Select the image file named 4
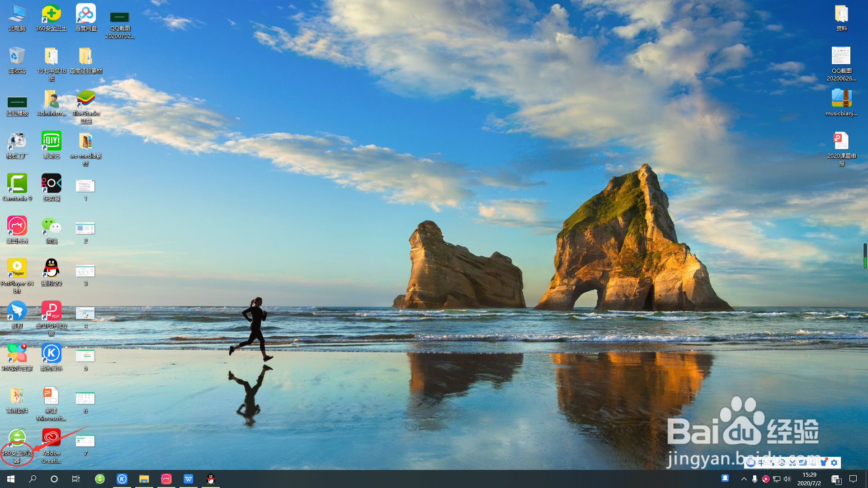The image size is (868, 488). pos(85,318)
